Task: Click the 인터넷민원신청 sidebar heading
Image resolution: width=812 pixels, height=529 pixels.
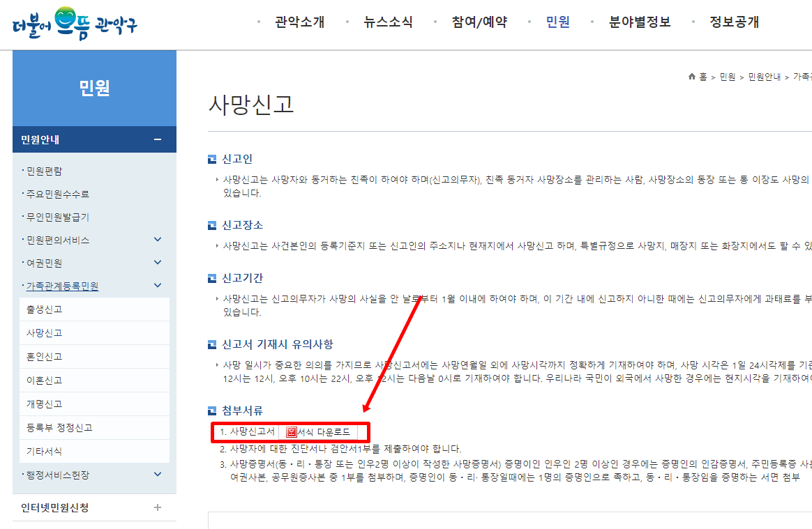Action: (54, 508)
